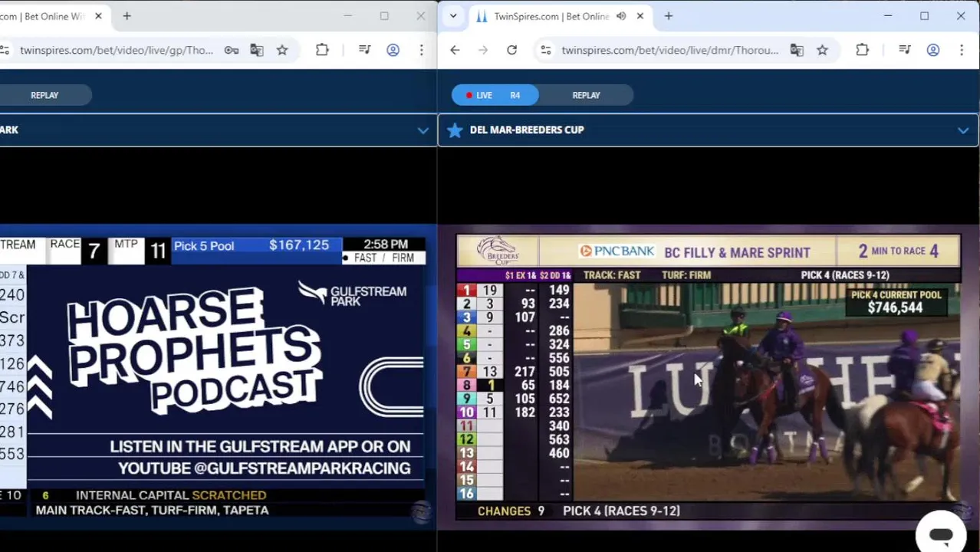Open extensions puzzle icon in right window
Image resolution: width=980 pixels, height=552 pixels.
tap(862, 50)
